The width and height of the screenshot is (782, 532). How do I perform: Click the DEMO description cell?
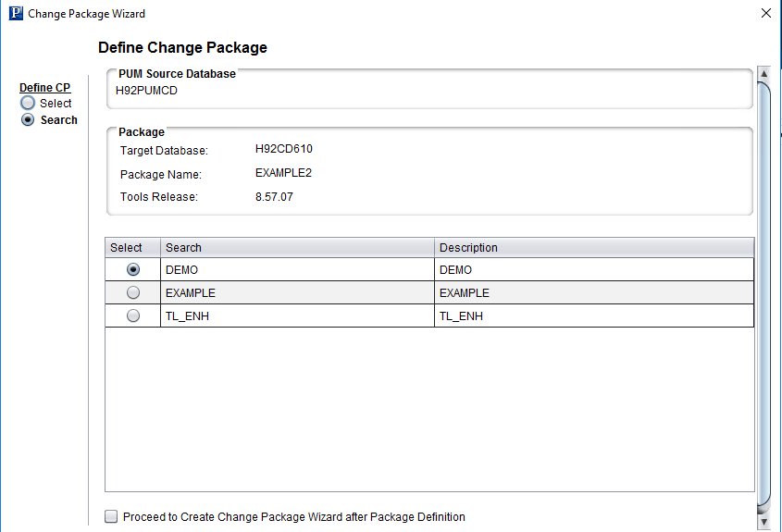click(594, 270)
